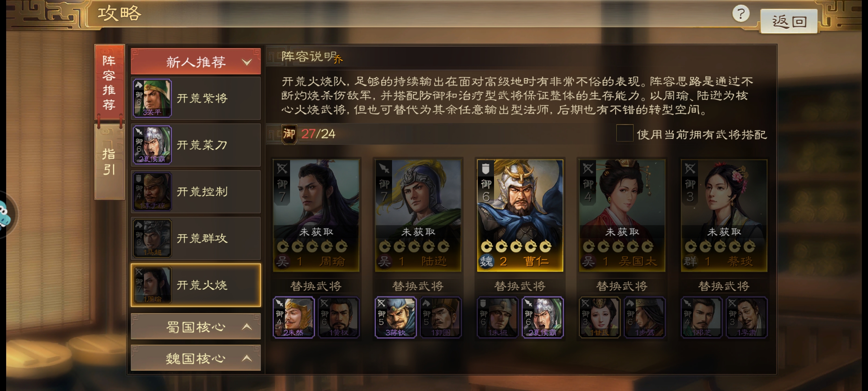This screenshot has width=868, height=391.
Task: Expand the 魏国核心 section
Action: click(196, 358)
